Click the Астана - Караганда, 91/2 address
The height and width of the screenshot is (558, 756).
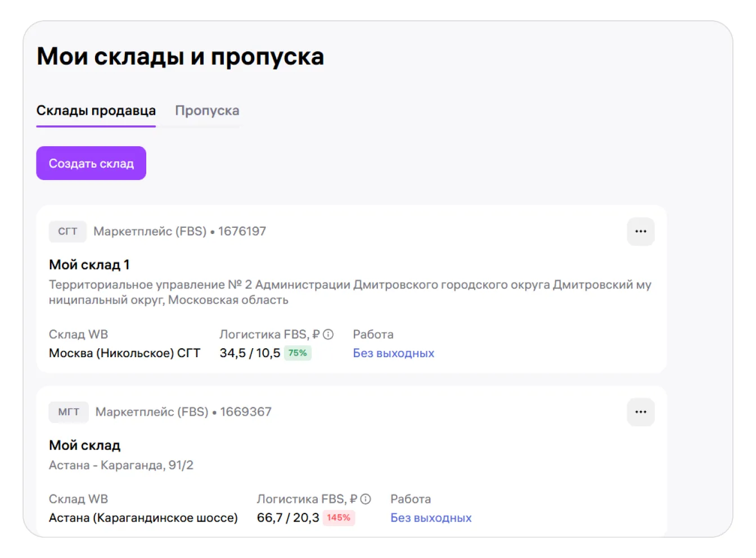point(121,465)
